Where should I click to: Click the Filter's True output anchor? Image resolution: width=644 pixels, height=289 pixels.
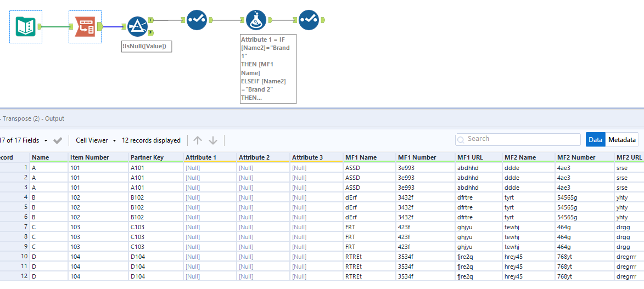click(x=151, y=20)
